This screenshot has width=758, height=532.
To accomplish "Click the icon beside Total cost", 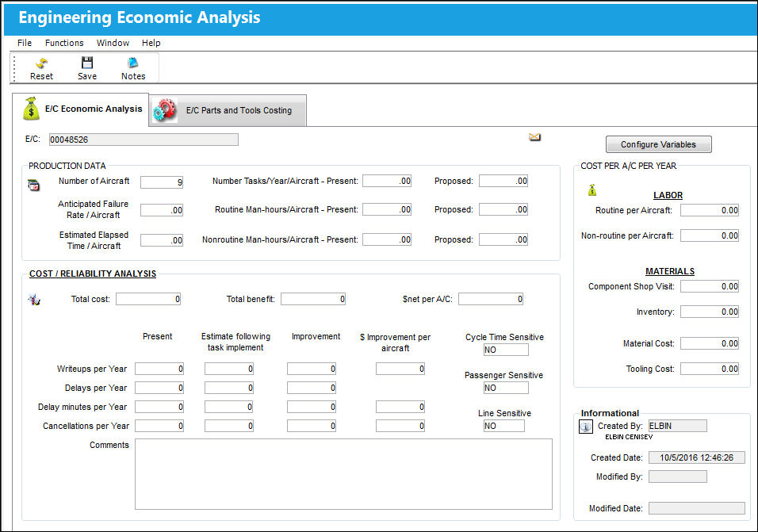I will [x=34, y=300].
